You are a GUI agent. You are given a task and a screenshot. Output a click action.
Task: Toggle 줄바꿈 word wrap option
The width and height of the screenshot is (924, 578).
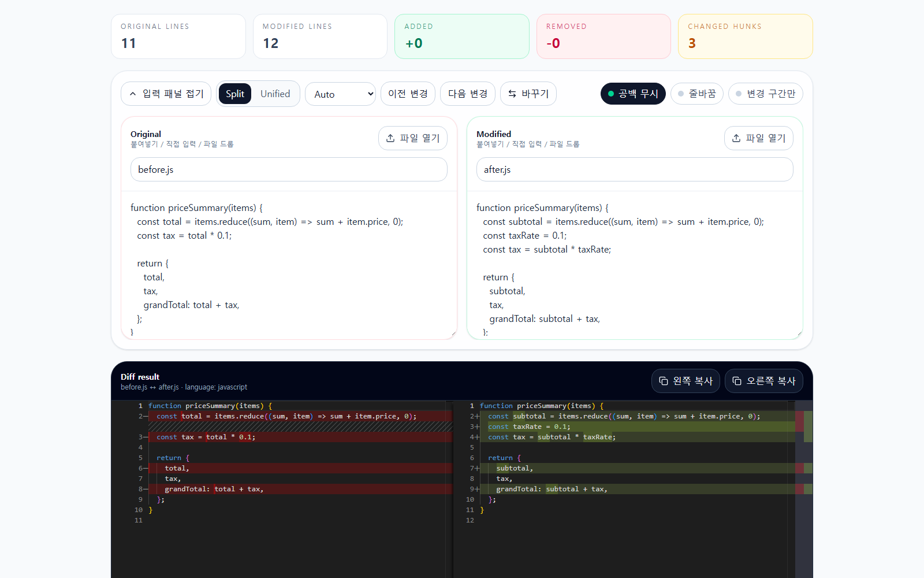pos(697,94)
